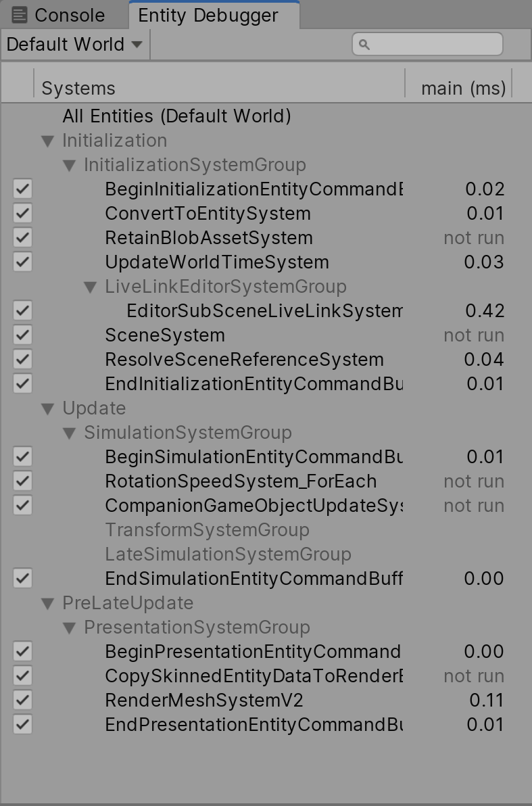The width and height of the screenshot is (532, 806).
Task: Disable the UpdateWorldTimeSystem checkbox
Action: click(21, 262)
